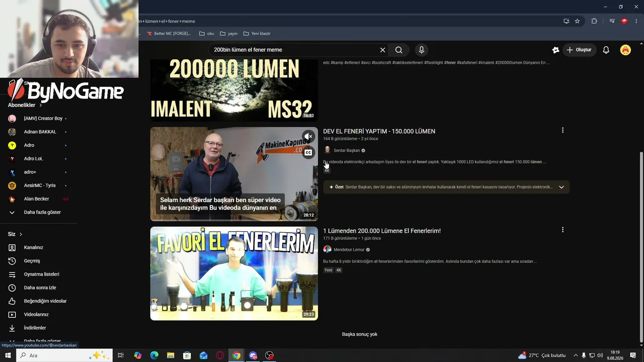Expand the Abonelikler subscriptions section

25,105
